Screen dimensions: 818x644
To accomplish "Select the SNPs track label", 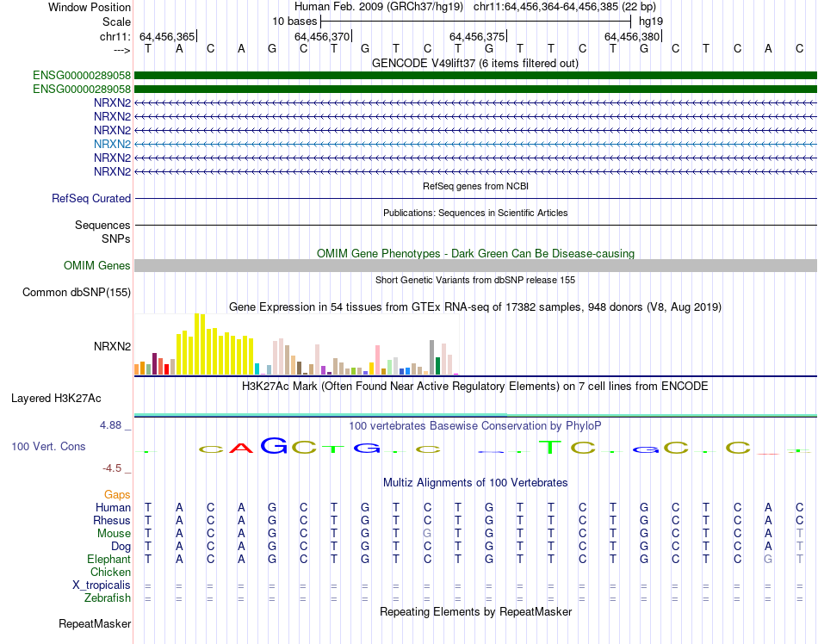I will point(116,238).
